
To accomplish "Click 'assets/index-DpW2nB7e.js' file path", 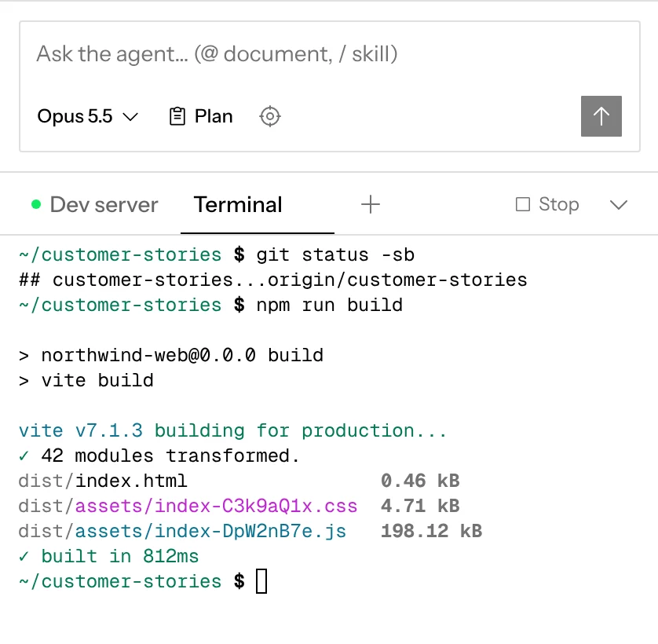I will click(210, 532).
